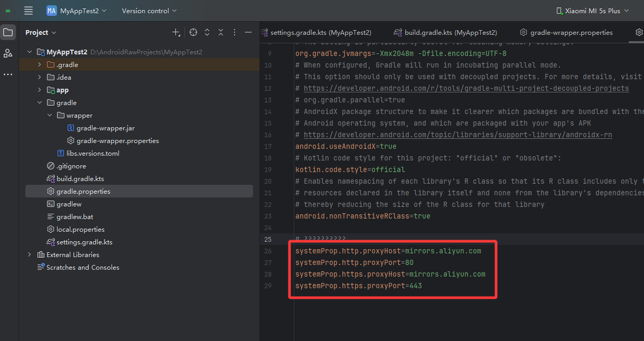Collapse all items in Project panel
The width and height of the screenshot is (644, 341).
pyautogui.click(x=221, y=32)
